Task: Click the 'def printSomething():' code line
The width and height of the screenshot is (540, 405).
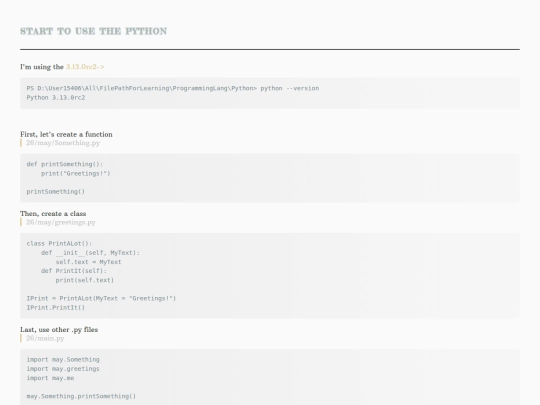Action: click(x=65, y=164)
